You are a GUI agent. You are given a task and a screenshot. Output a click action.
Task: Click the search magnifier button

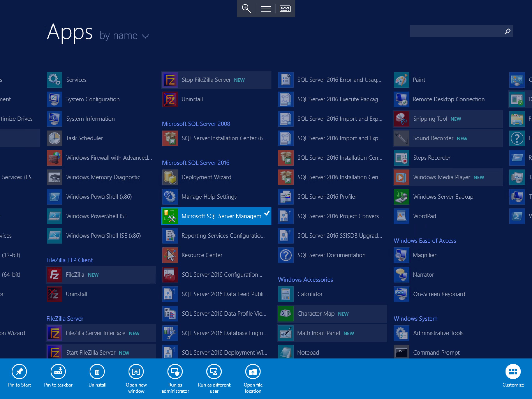pyautogui.click(x=507, y=31)
